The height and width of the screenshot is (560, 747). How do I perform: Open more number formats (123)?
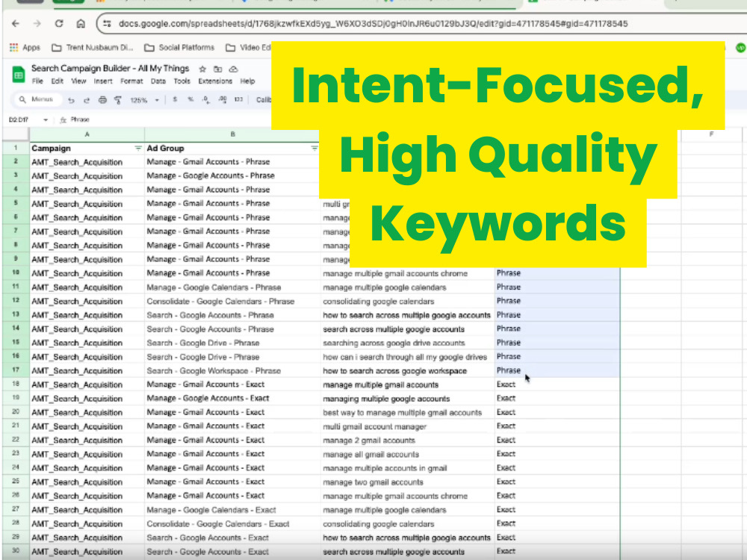239,99
